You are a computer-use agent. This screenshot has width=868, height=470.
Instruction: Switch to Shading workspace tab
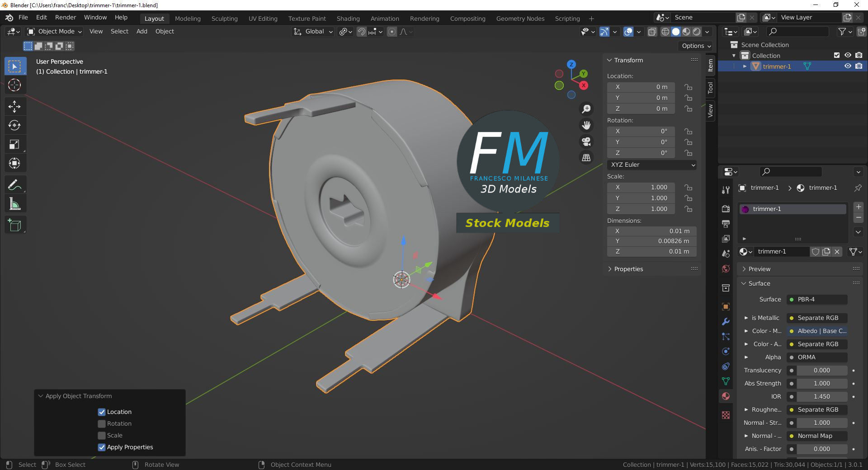[x=348, y=19]
